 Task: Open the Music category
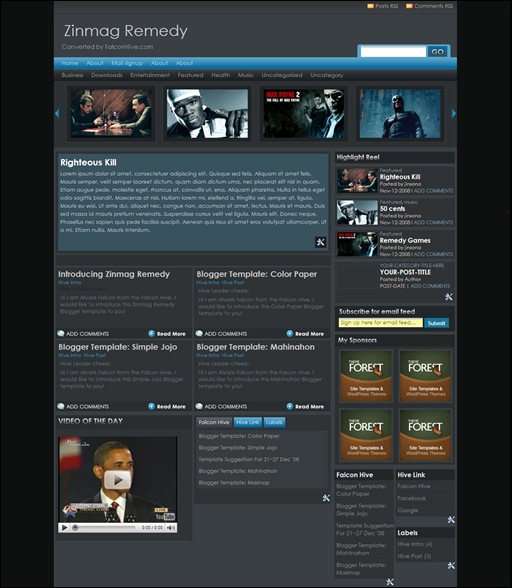pos(246,75)
